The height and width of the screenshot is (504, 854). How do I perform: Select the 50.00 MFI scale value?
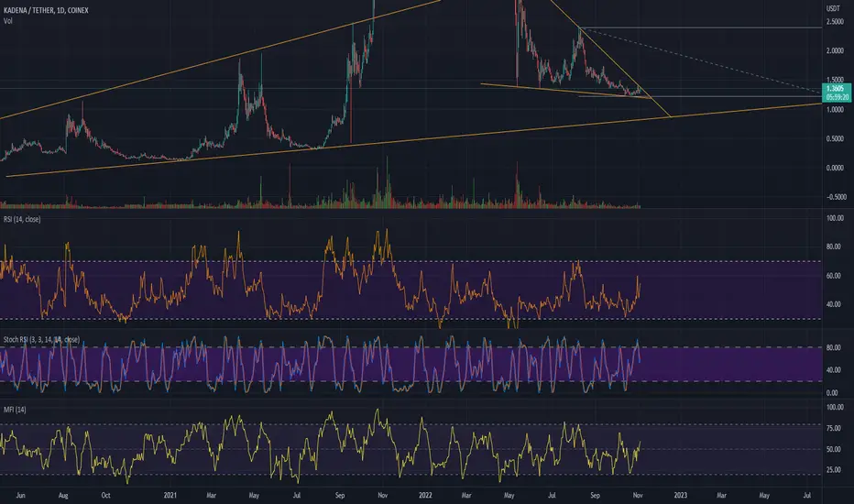(x=833, y=449)
